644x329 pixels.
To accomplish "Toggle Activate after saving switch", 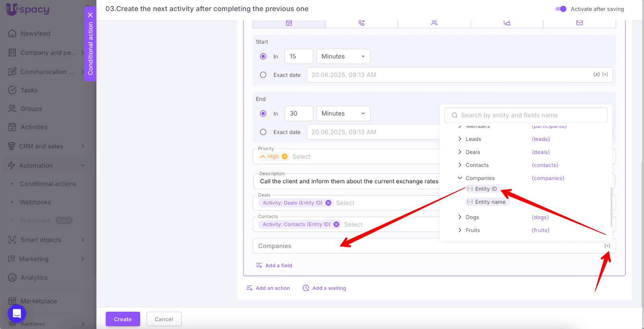I will pyautogui.click(x=561, y=9).
